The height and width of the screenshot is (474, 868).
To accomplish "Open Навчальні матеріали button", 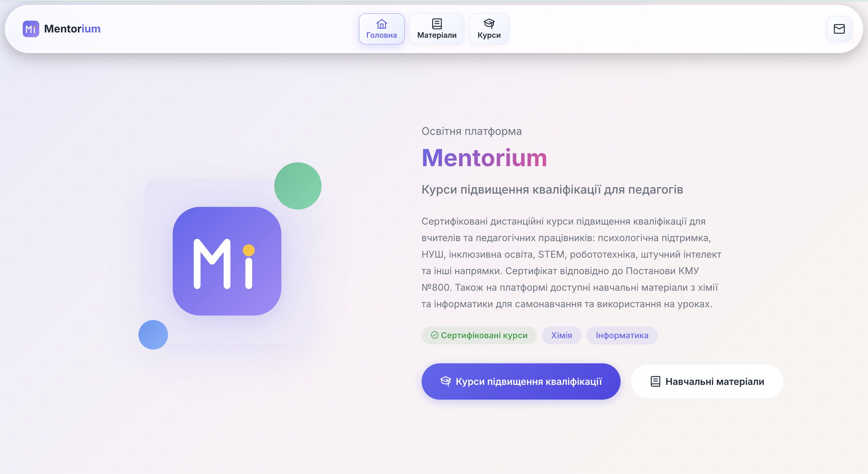I will pyautogui.click(x=707, y=381).
